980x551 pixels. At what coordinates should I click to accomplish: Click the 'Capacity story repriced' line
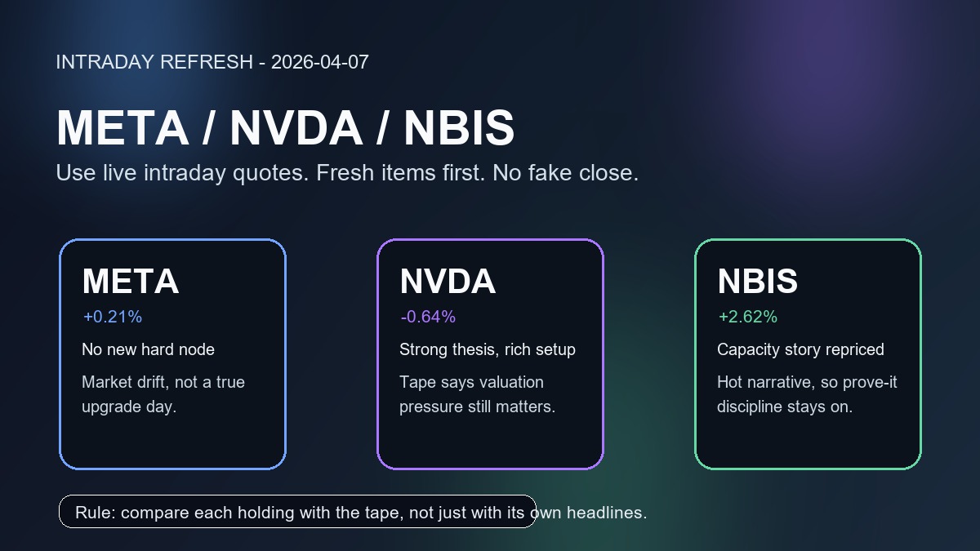click(x=800, y=349)
